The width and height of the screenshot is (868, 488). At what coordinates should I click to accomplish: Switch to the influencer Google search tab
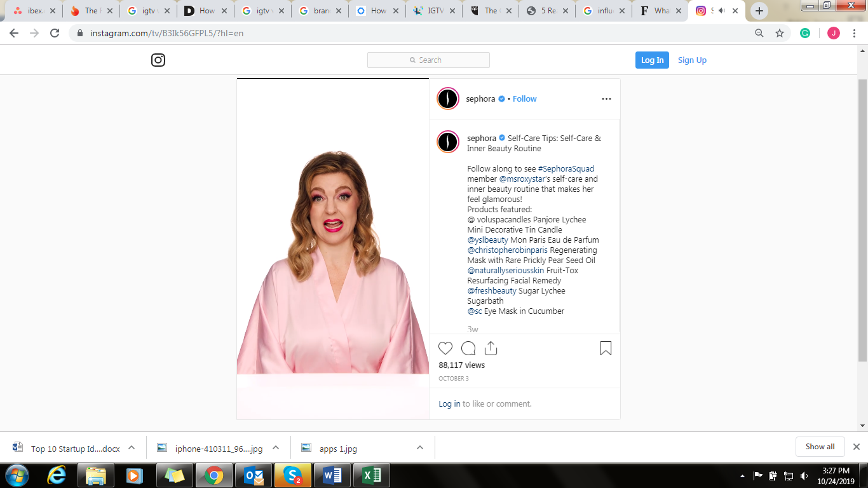click(x=604, y=11)
